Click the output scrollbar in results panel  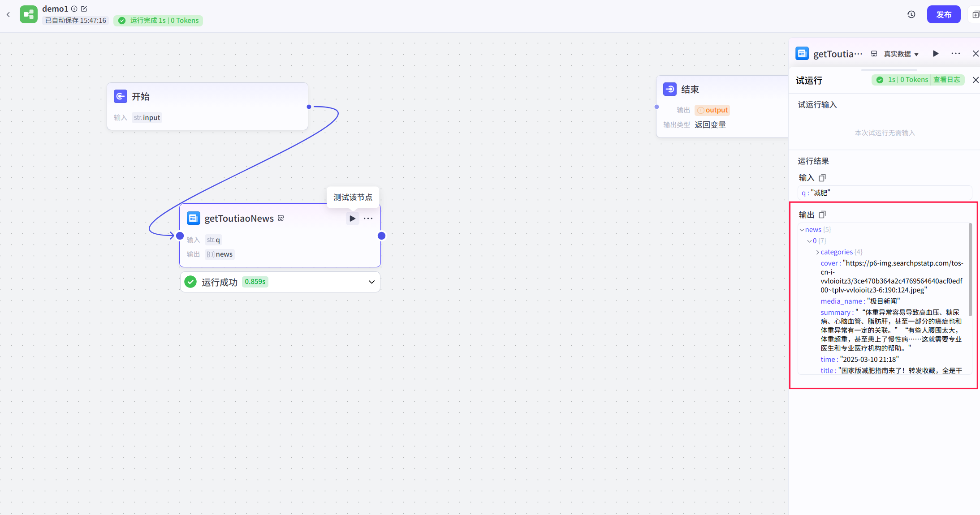[970, 269]
